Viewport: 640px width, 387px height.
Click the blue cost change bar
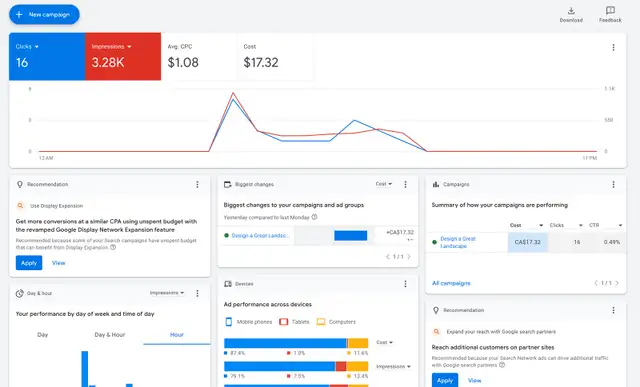tap(351, 236)
